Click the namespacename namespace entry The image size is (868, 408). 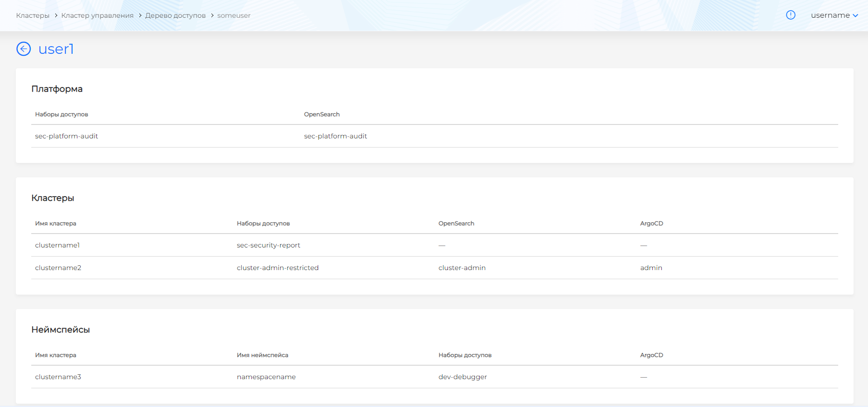(x=266, y=377)
